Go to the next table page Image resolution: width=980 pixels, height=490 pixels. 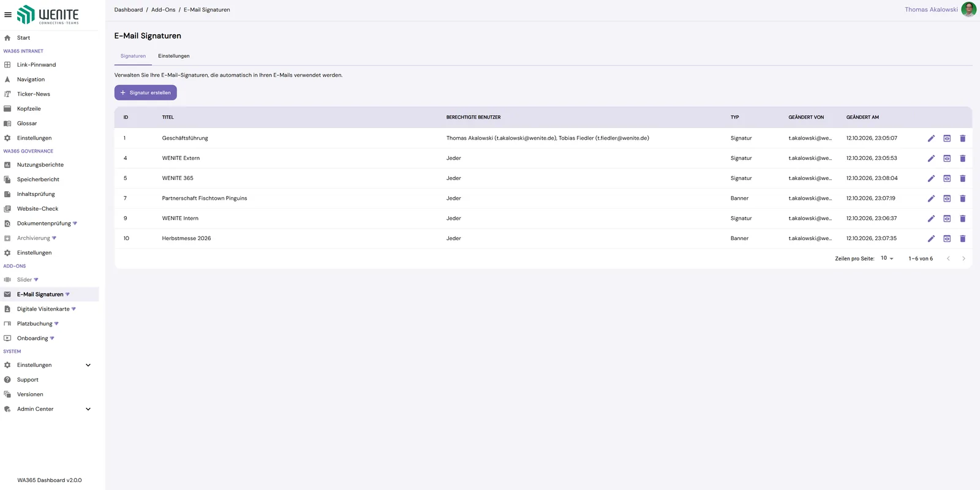click(x=963, y=258)
